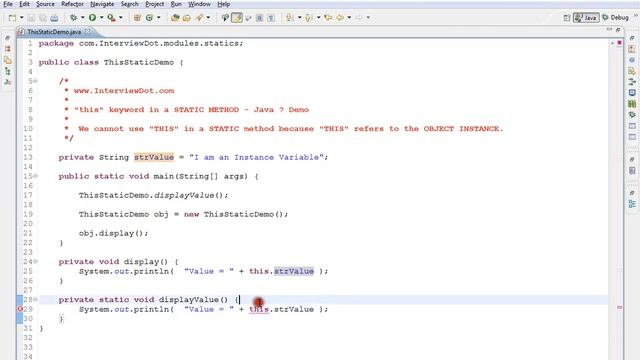Toggle Word Wrap toolbar button
The width and height of the screenshot is (640, 360).
pyautogui.click(x=248, y=18)
